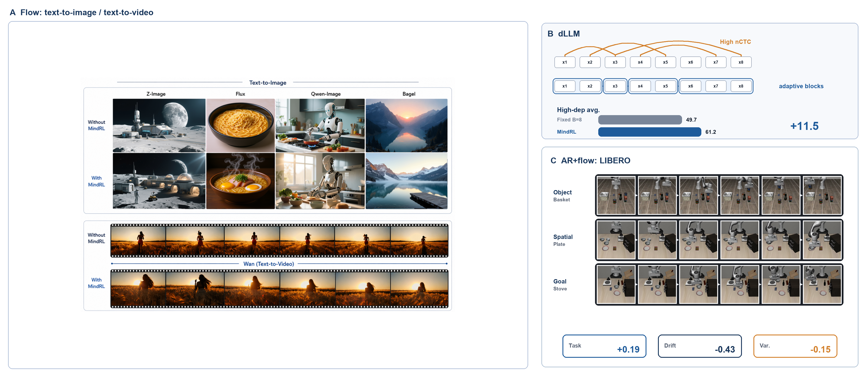Click last frame of Goal Stove sequence
This screenshot has height=391, width=868.
(x=822, y=284)
